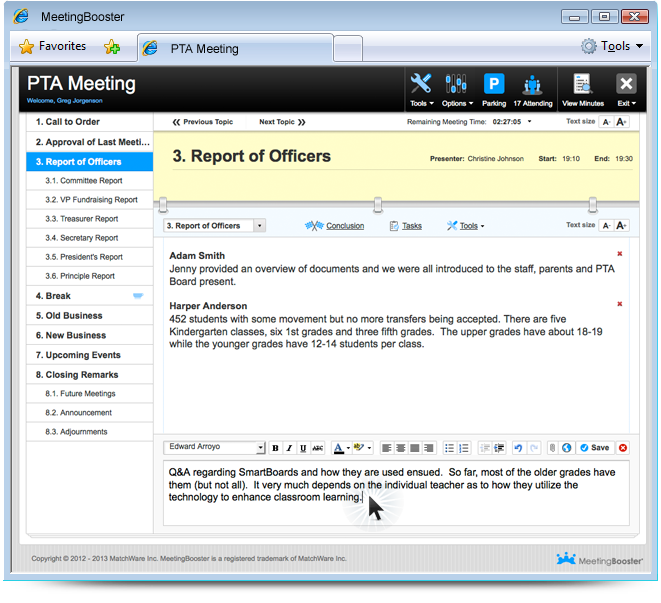Insert a numbered list
The height and width of the screenshot is (603, 661).
(x=464, y=448)
